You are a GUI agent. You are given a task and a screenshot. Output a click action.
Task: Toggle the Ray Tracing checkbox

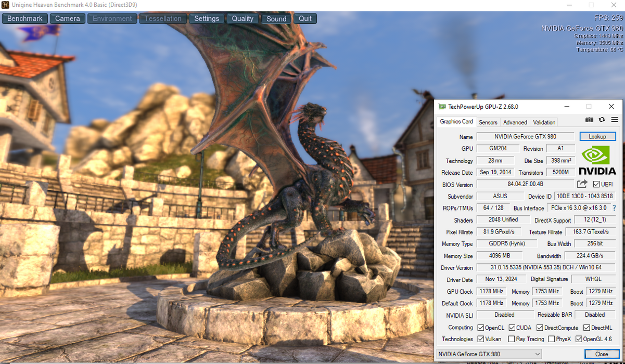point(511,339)
